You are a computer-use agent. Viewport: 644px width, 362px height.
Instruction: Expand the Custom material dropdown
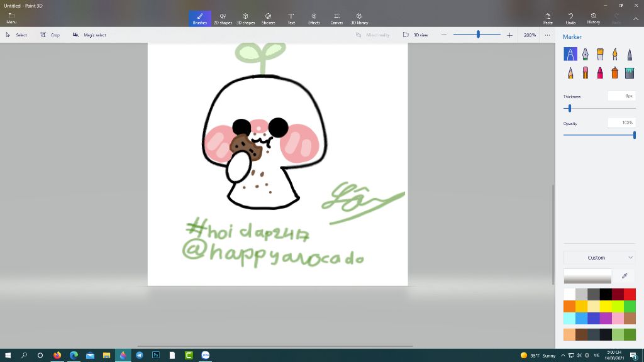599,258
